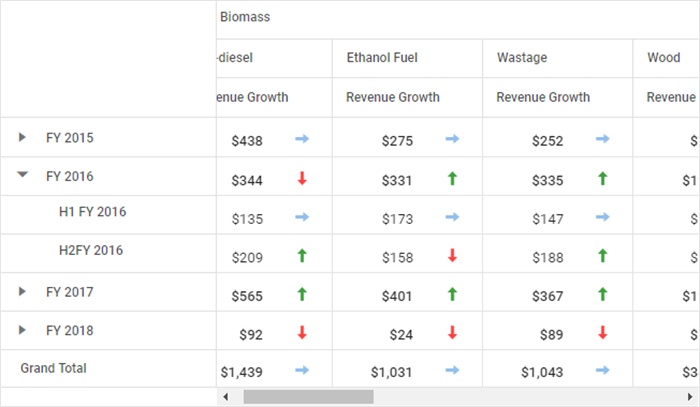This screenshot has height=407, width=700.
Task: Collapse the FY 2016 row
Action: coord(23,175)
